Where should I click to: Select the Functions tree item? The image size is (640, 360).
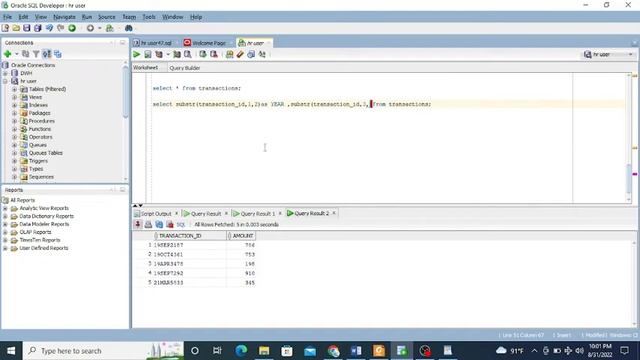pyautogui.click(x=40, y=129)
